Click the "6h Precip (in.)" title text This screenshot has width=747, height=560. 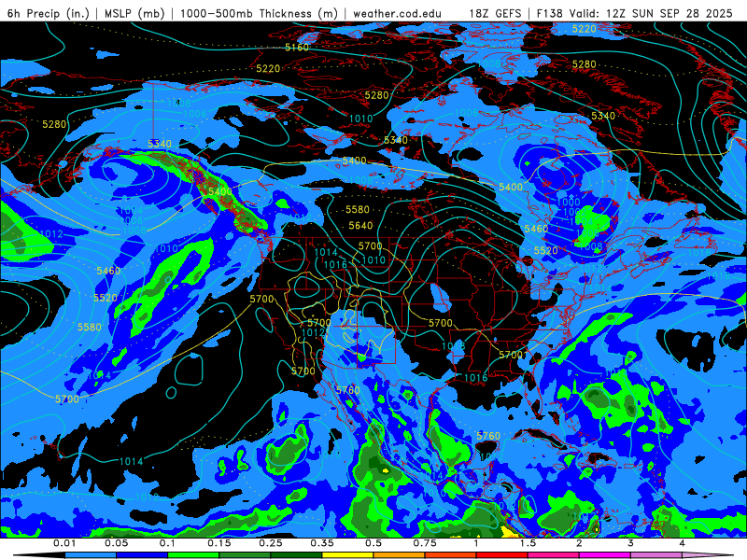pos(49,13)
